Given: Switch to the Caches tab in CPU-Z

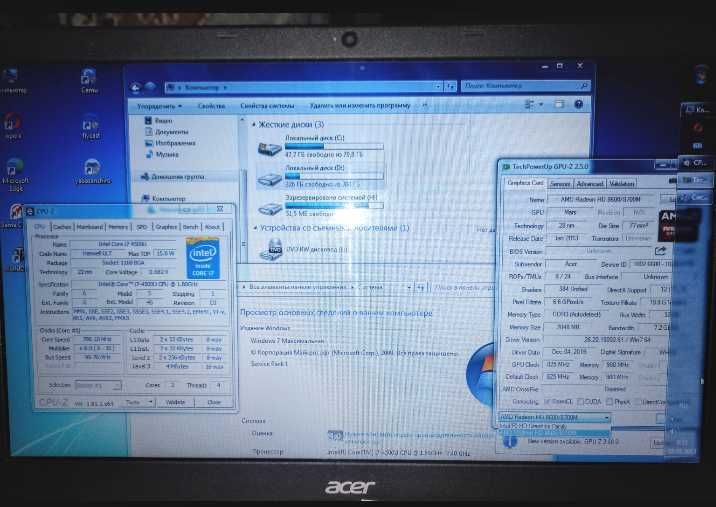Looking at the screenshot, I should click(62, 227).
